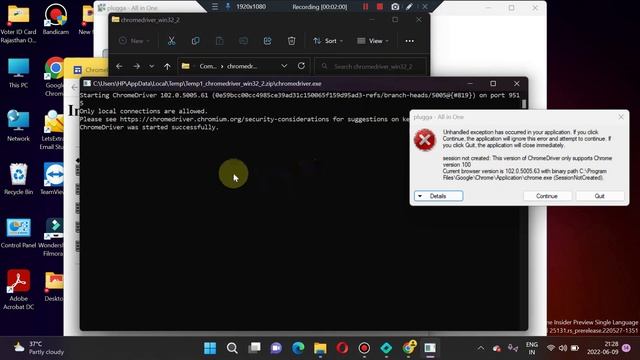Select the This PC desktop icon
The image size is (640, 360).
[18, 73]
